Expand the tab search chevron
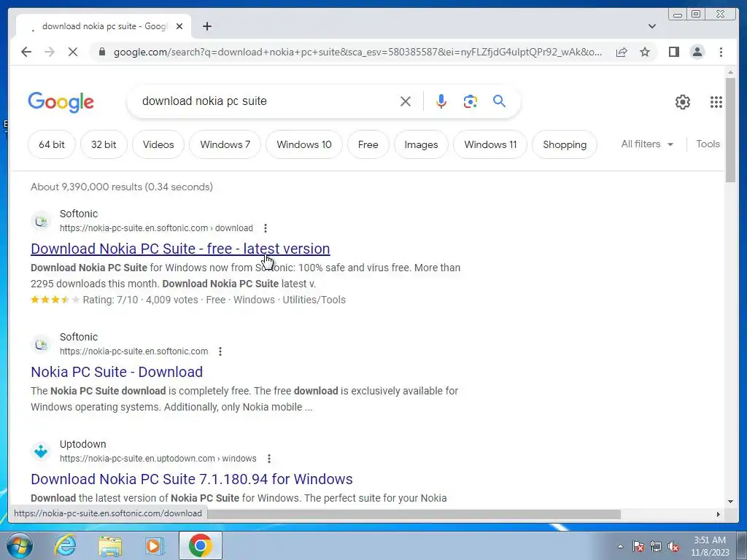Viewport: 747px width, 560px height. [651, 26]
